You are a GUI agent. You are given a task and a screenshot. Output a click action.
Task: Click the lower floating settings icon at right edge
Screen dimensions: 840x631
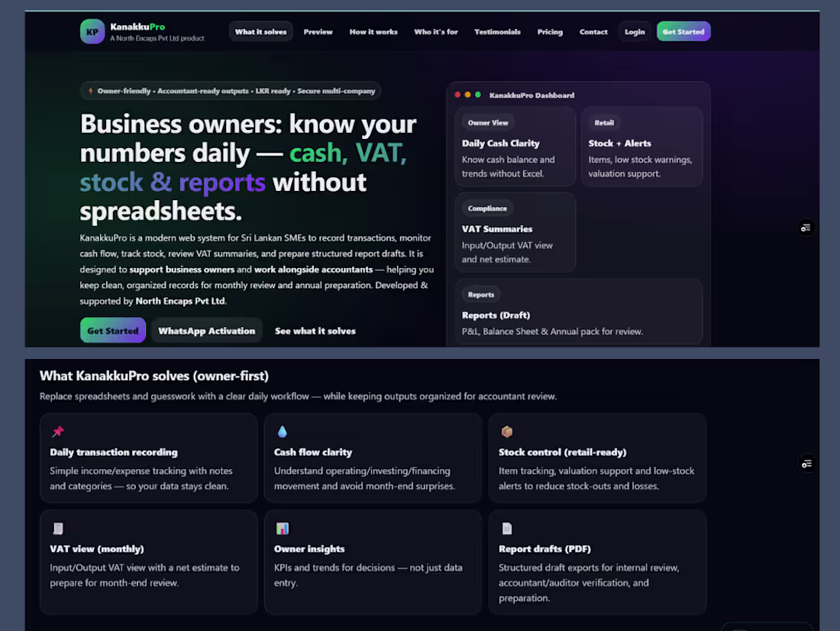pos(806,464)
